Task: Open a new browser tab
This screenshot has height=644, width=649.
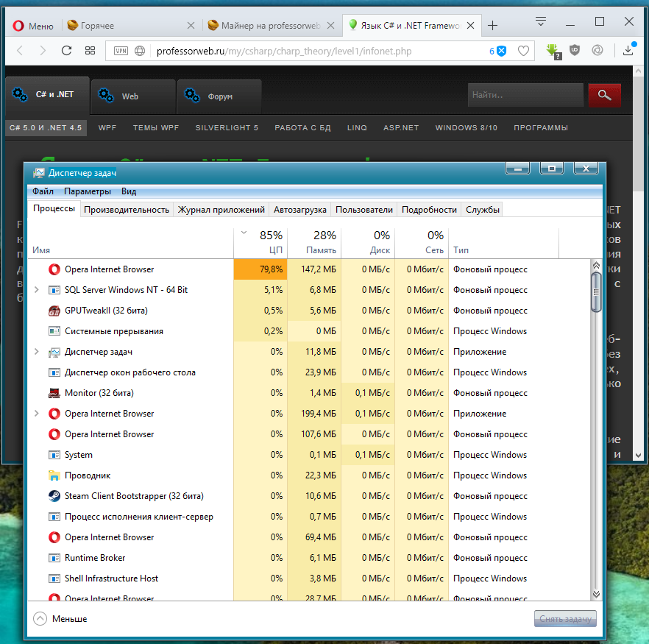Action: point(492,26)
